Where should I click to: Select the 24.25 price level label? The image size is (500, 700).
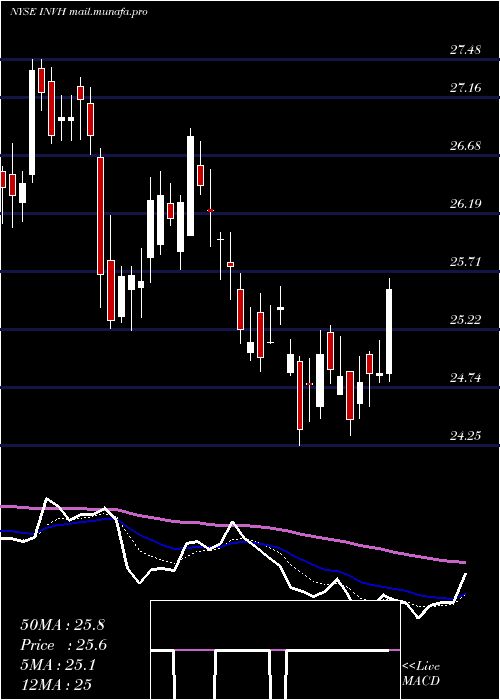[x=465, y=436]
